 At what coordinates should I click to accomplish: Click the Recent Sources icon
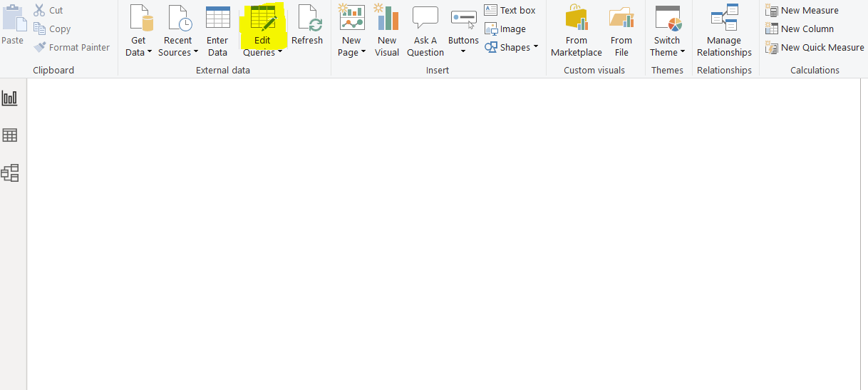coord(180,19)
